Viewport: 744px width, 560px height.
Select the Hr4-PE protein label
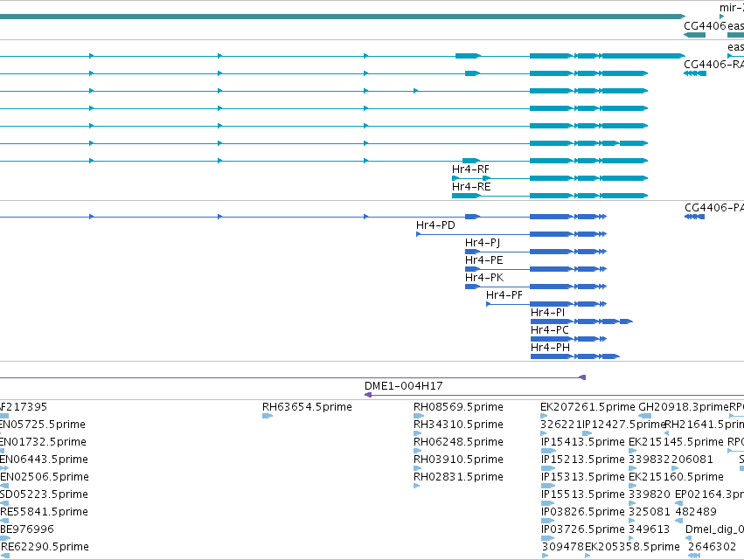pyautogui.click(x=483, y=260)
